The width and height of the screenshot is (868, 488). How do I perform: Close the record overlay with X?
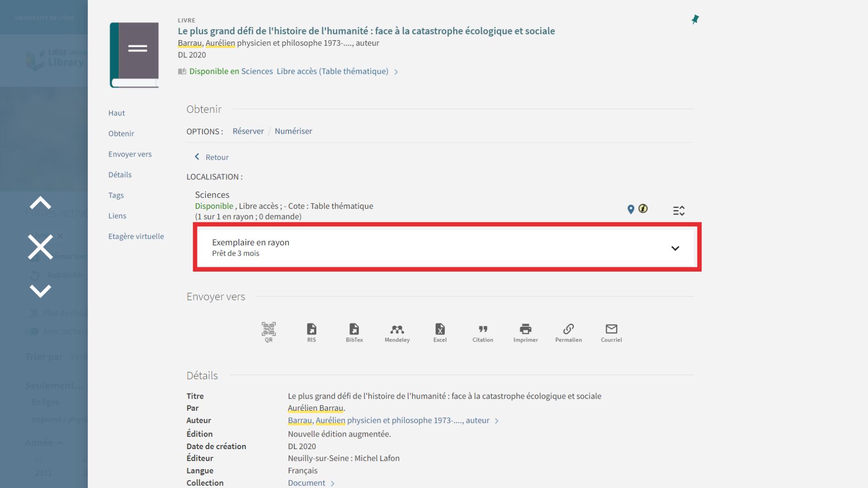coord(40,247)
